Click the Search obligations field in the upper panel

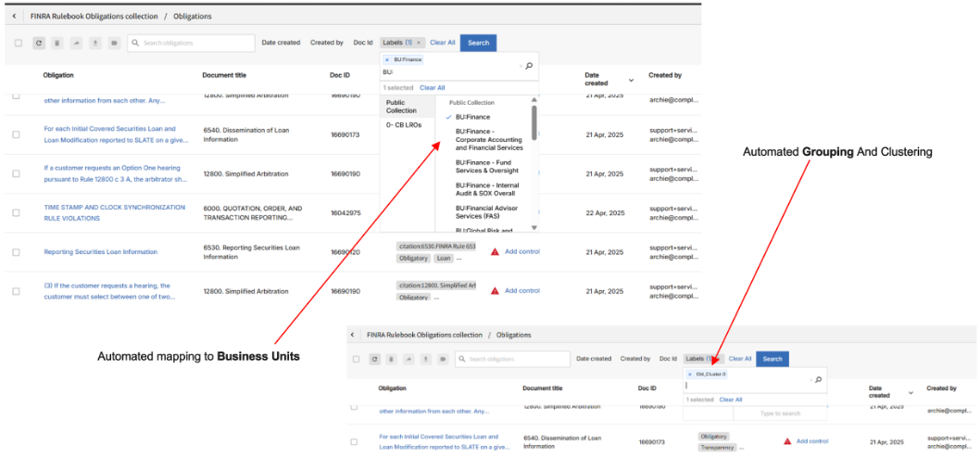click(x=191, y=44)
